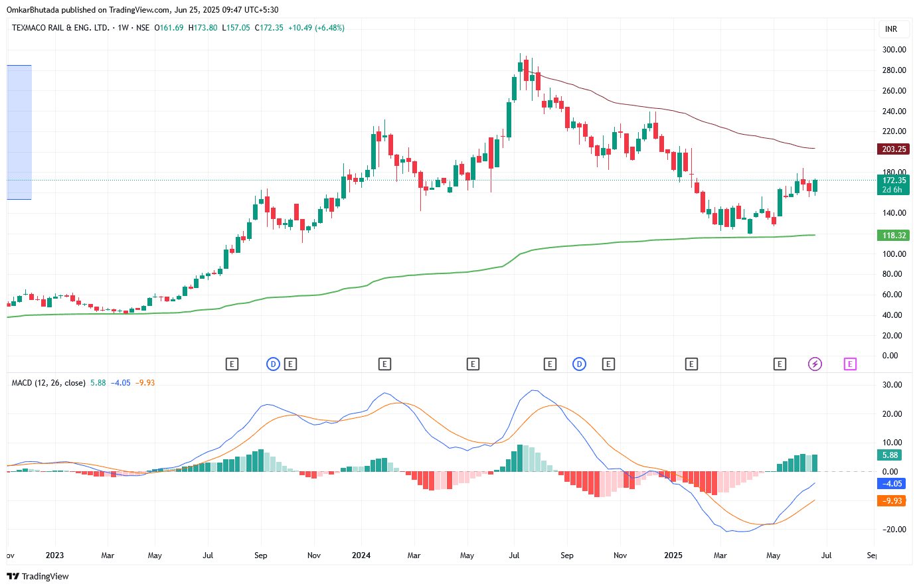
Task: Select the blue shaded rectangle drawing
Action: (19, 132)
